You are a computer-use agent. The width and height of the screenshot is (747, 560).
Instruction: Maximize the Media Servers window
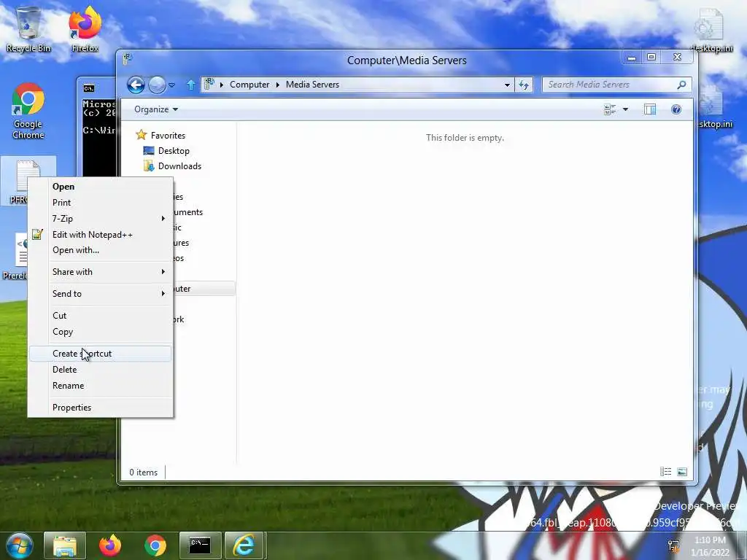coord(651,57)
